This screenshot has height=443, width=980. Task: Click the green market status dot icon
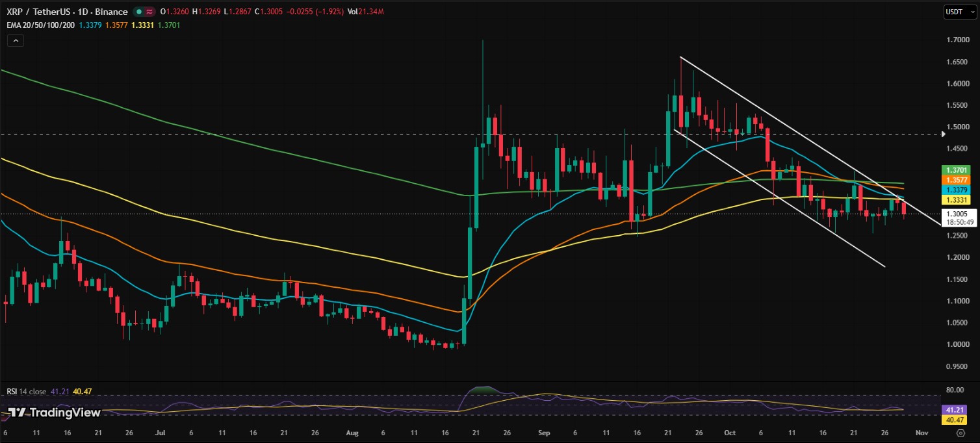(139, 12)
